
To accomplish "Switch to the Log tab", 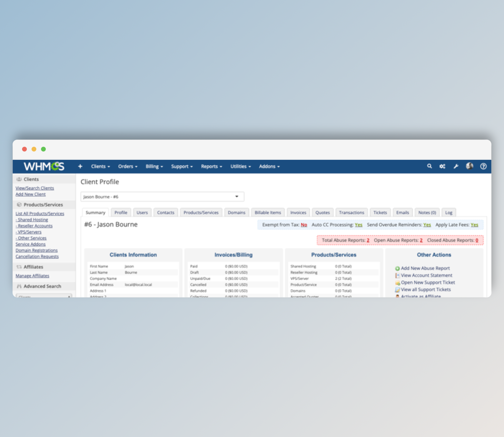I will tap(449, 213).
